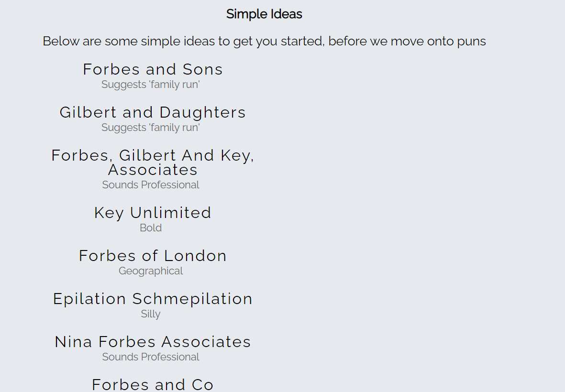Click the word 'Daughters' in the Gilbert name
The image size is (565, 392).
(202, 112)
